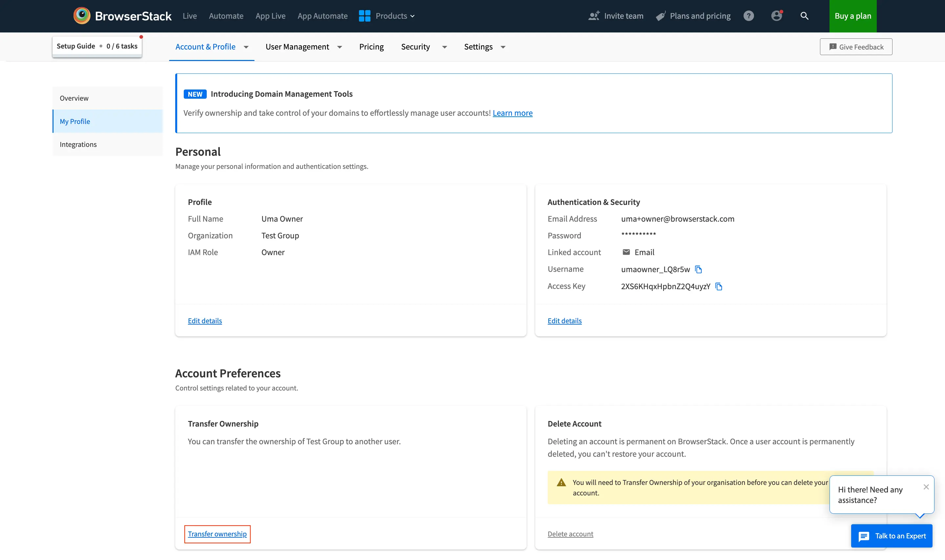
Task: Expand the Products chevron dropdown
Action: (412, 16)
